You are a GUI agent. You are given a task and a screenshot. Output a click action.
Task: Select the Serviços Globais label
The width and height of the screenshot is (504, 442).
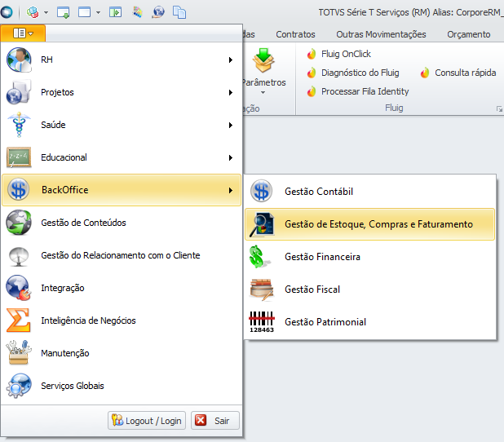[73, 386]
